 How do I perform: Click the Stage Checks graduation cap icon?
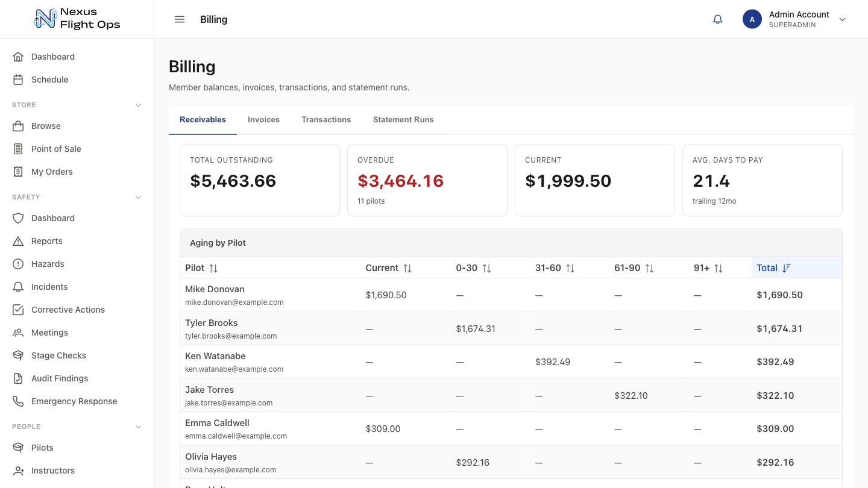click(x=18, y=355)
